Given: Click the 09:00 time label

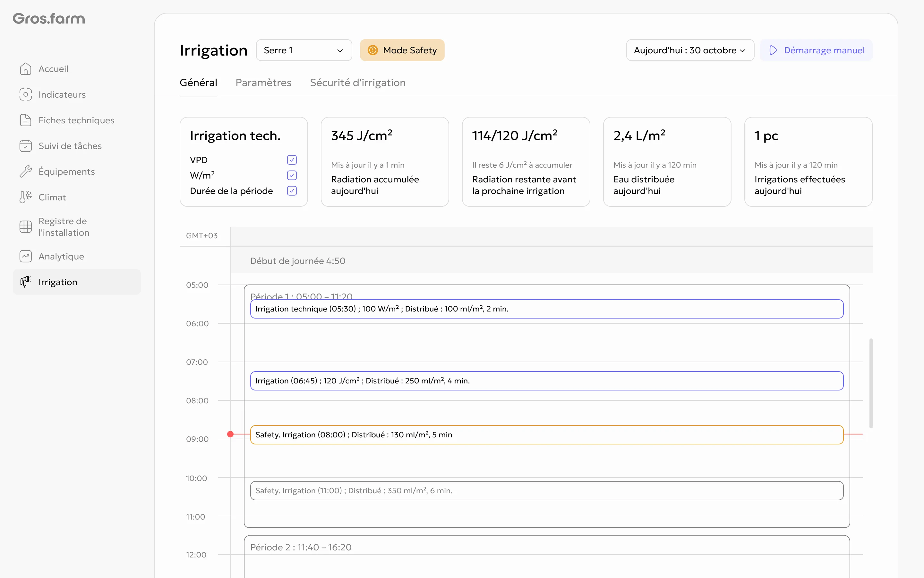Looking at the screenshot, I should coord(197,439).
